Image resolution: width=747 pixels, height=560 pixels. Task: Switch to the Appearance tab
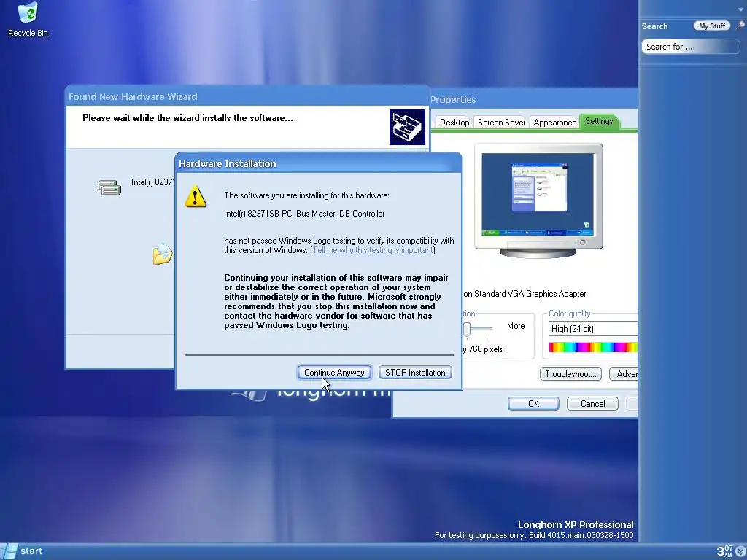[554, 122]
